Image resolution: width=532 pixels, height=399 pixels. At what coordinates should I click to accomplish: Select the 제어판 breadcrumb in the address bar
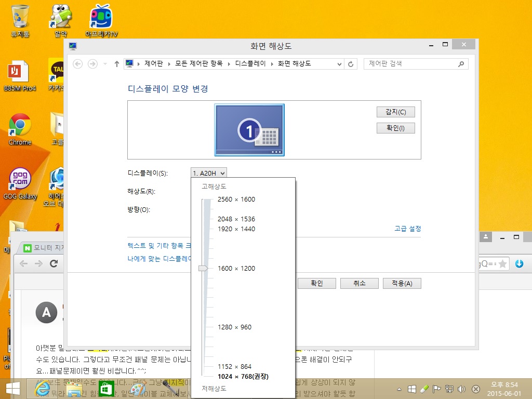click(153, 63)
